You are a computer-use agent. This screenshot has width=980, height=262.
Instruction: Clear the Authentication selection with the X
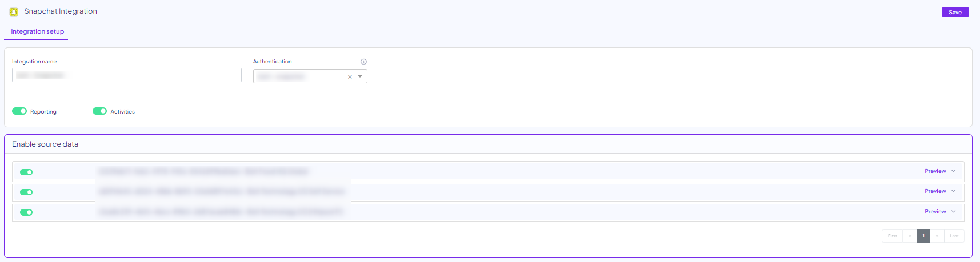pyautogui.click(x=350, y=77)
